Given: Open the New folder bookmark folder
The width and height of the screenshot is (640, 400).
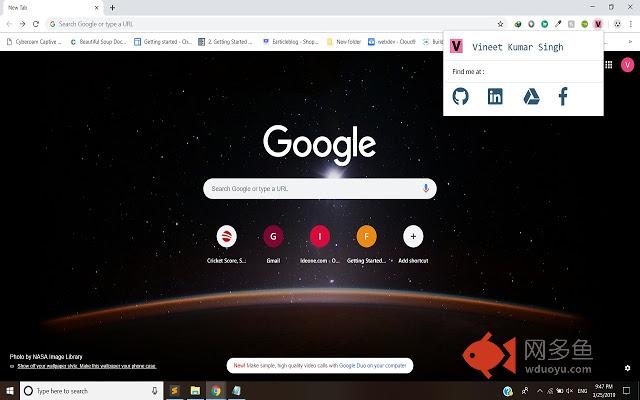Looking at the screenshot, I should [344, 42].
